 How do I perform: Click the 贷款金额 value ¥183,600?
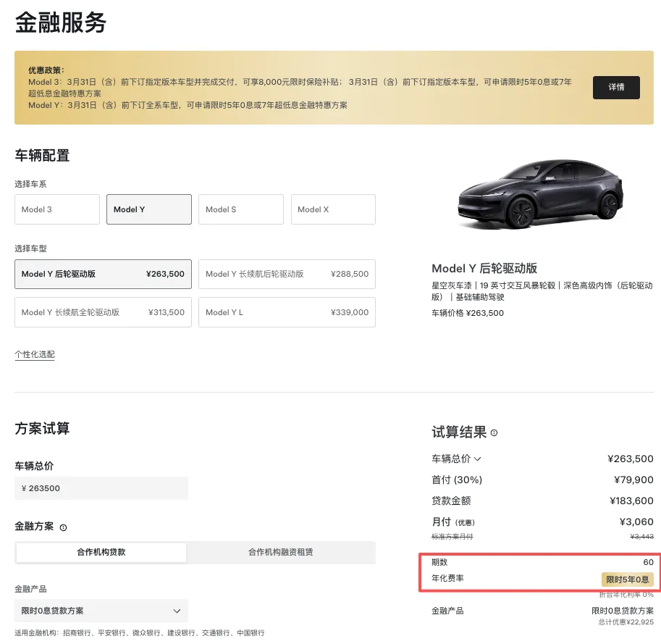click(631, 501)
